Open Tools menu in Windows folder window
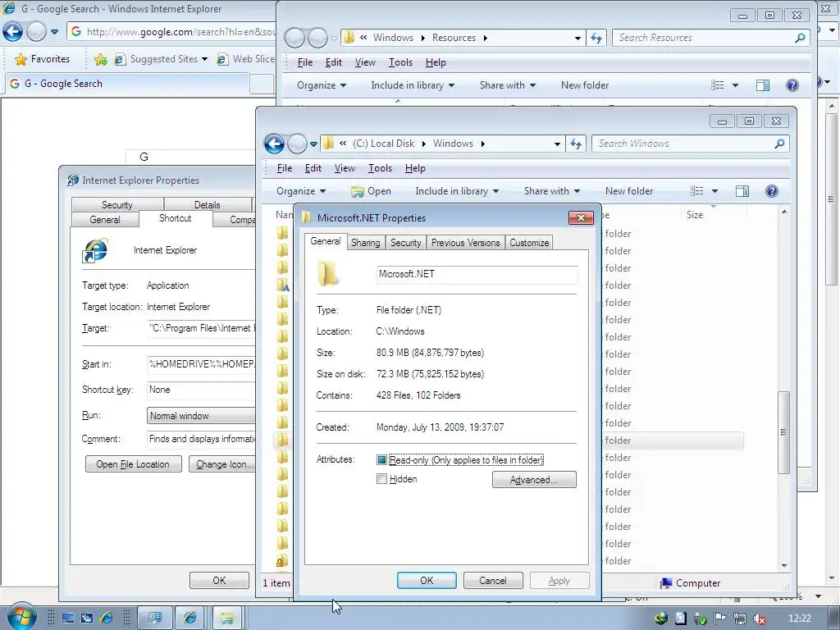 click(x=380, y=168)
